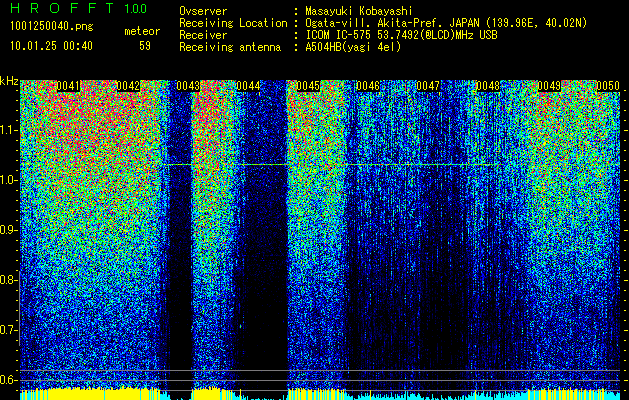629x400 pixels.
Task: Click the 0050 time marker
Action: click(x=608, y=86)
